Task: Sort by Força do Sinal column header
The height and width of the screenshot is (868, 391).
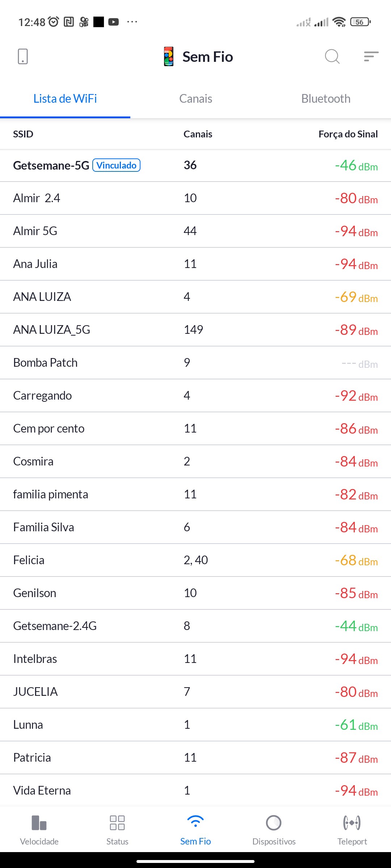Action: (348, 134)
